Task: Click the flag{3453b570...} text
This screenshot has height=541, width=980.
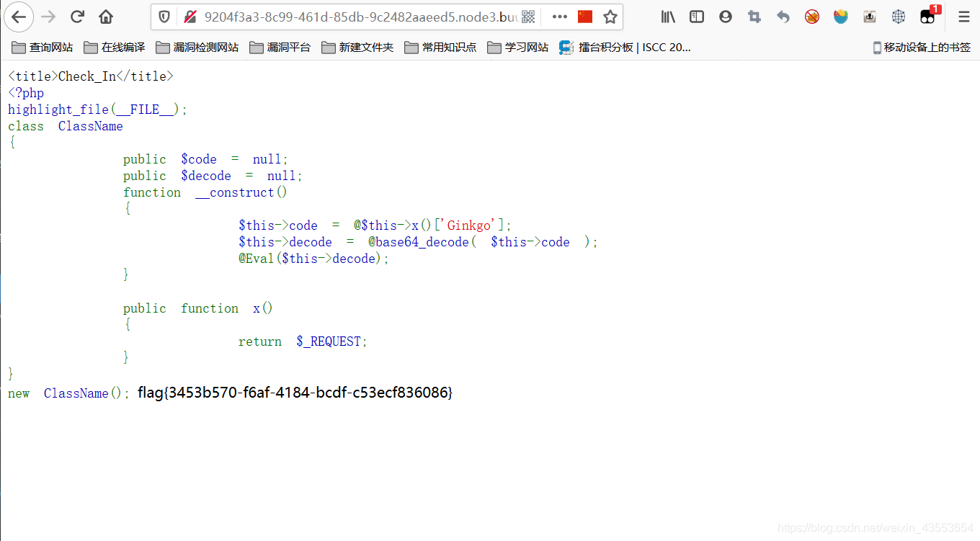Action: click(x=295, y=393)
